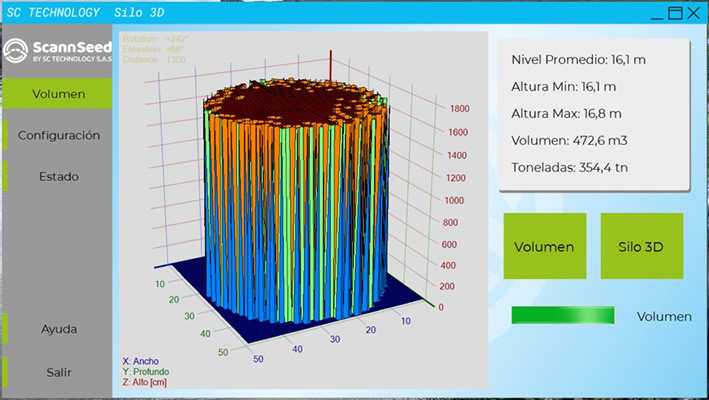
Task: Open the Volumen section in sidebar
Action: (x=58, y=94)
